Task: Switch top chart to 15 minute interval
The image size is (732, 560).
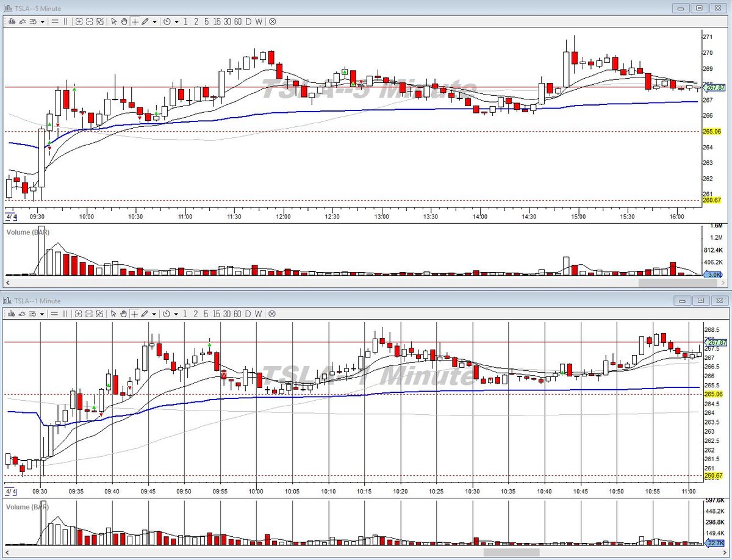Action: click(x=217, y=21)
